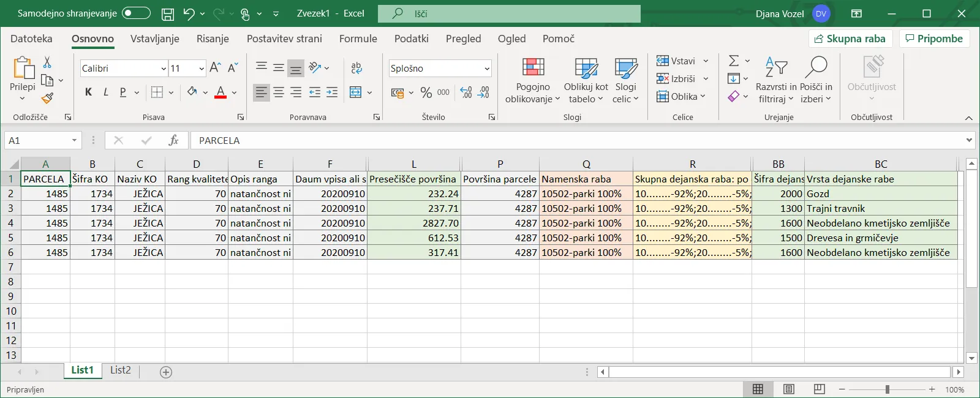This screenshot has height=398, width=980.
Task: Click the Pripombe comments button
Action: pos(933,39)
